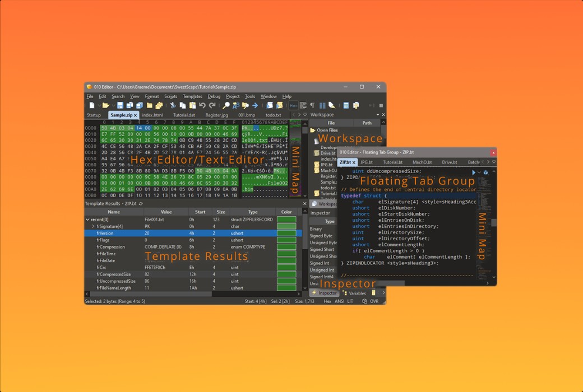Click the New file toolbar icon
The height and width of the screenshot is (392, 583).
pyautogui.click(x=91, y=105)
